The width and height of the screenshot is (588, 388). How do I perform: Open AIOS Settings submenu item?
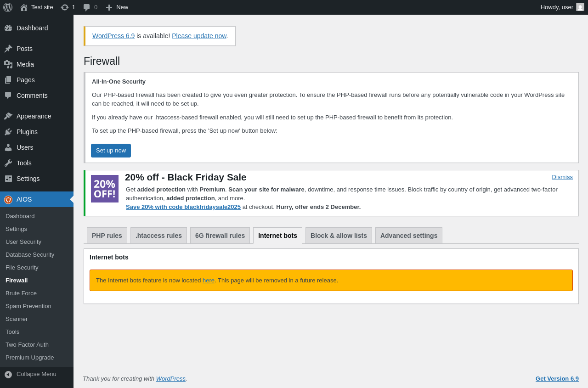pyautogui.click(x=37, y=229)
